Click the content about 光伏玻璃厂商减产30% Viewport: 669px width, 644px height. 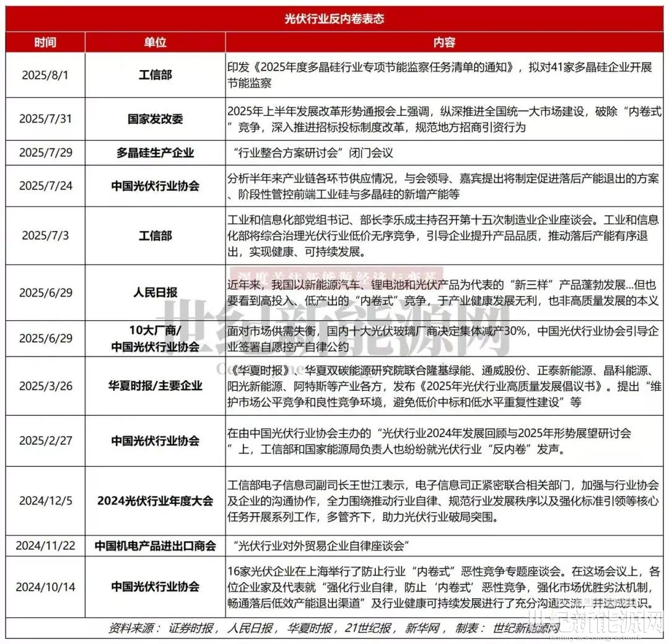[443, 339]
